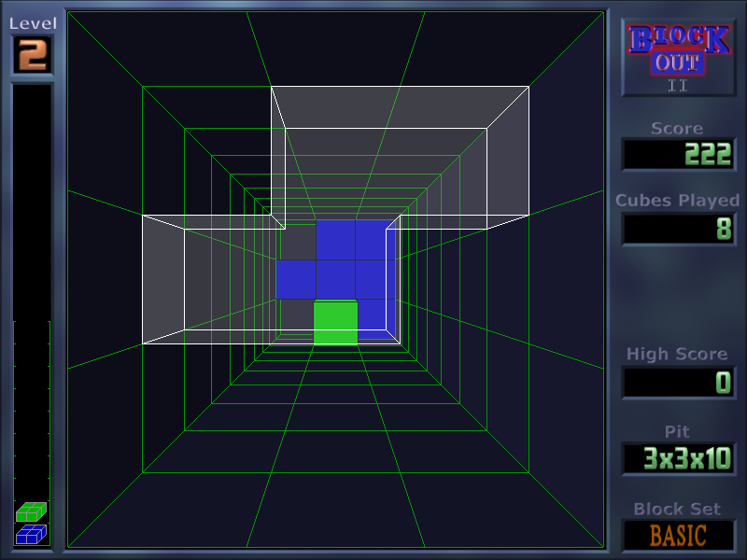Click the level number 2 indicator
This screenshot has height=560, width=747.
[x=33, y=55]
